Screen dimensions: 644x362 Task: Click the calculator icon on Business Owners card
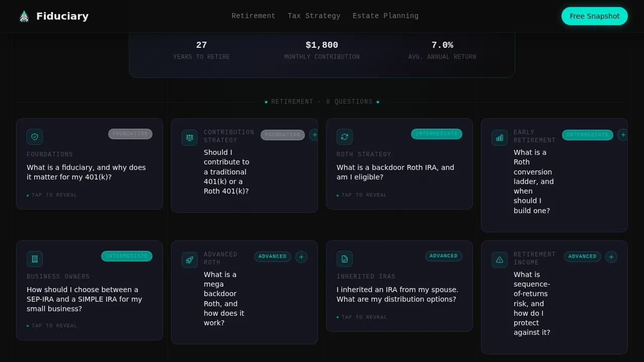(x=35, y=258)
